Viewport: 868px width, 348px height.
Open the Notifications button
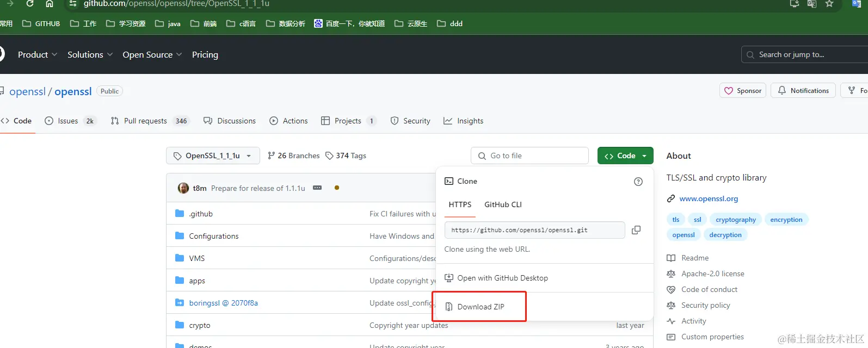804,91
